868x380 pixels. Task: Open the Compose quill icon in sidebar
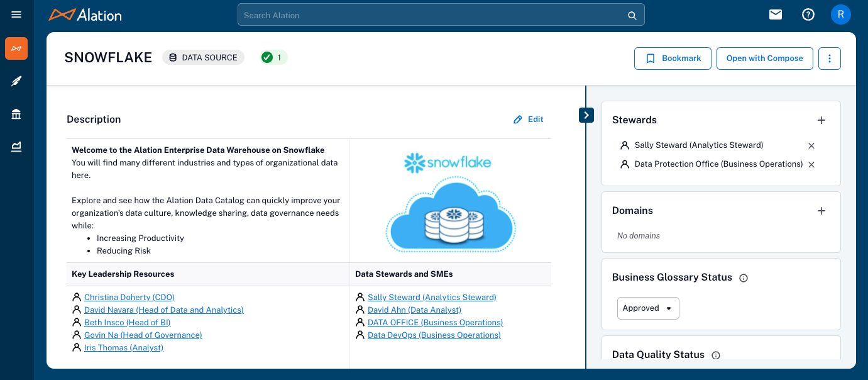tap(16, 81)
